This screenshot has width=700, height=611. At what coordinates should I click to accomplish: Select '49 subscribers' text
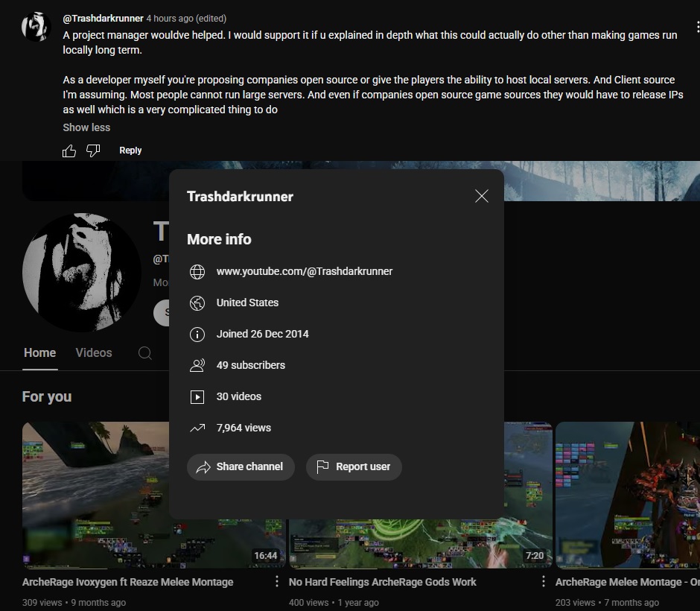click(x=250, y=365)
